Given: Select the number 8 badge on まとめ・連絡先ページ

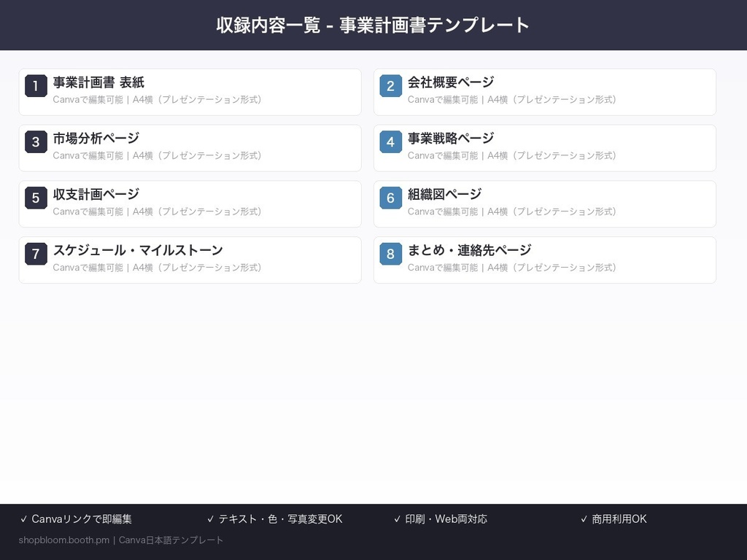Looking at the screenshot, I should pos(390,254).
